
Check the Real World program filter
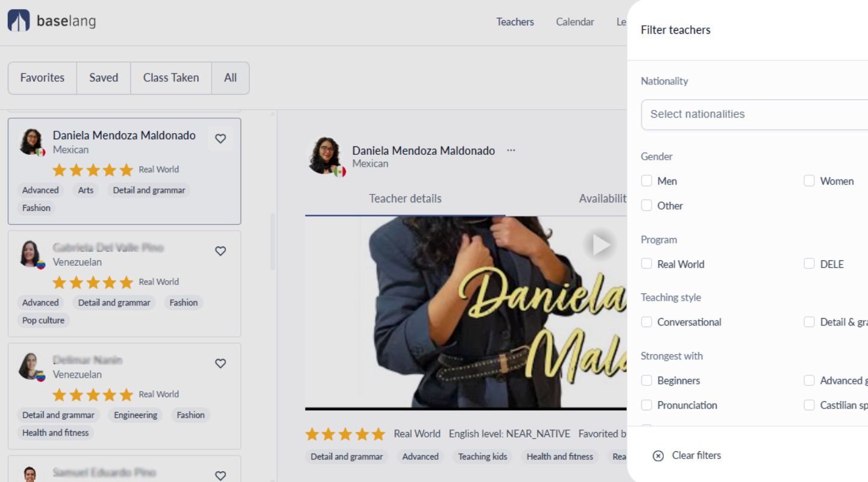(x=647, y=263)
